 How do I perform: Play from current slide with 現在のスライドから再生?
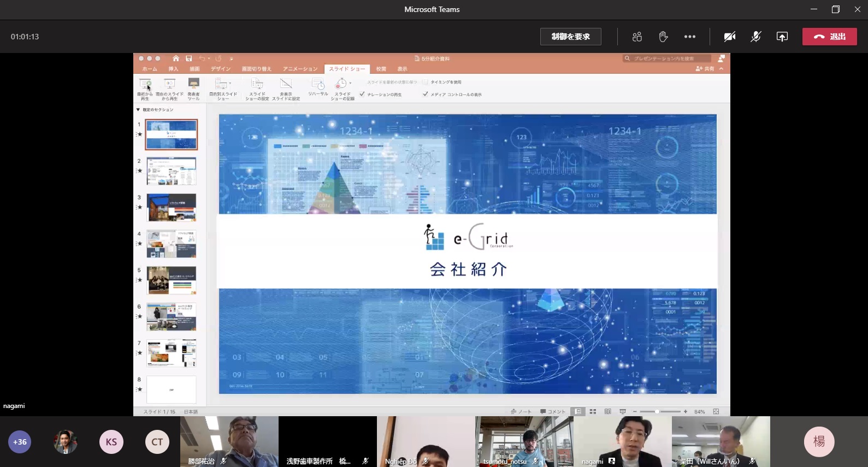169,89
